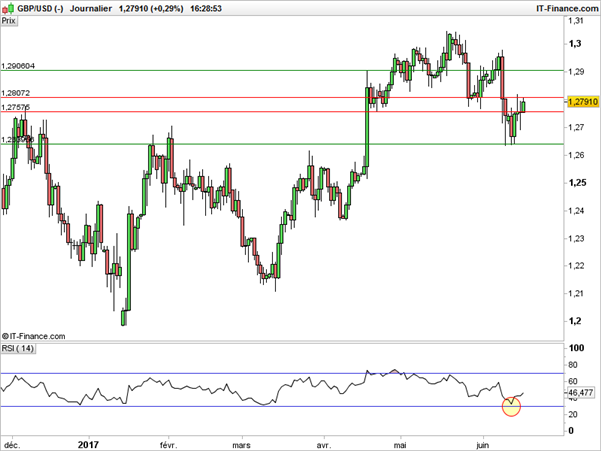Click the déc. date axis label
The image size is (601, 451).
(x=12, y=445)
